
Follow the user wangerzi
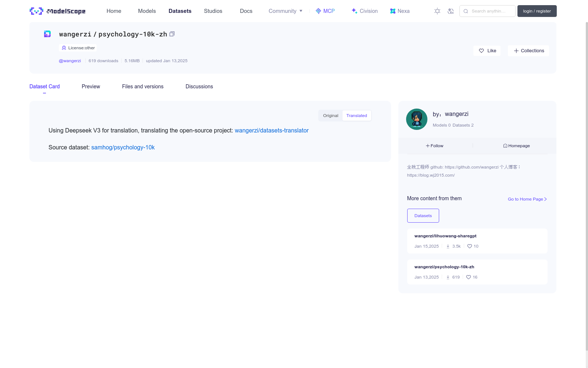435,146
